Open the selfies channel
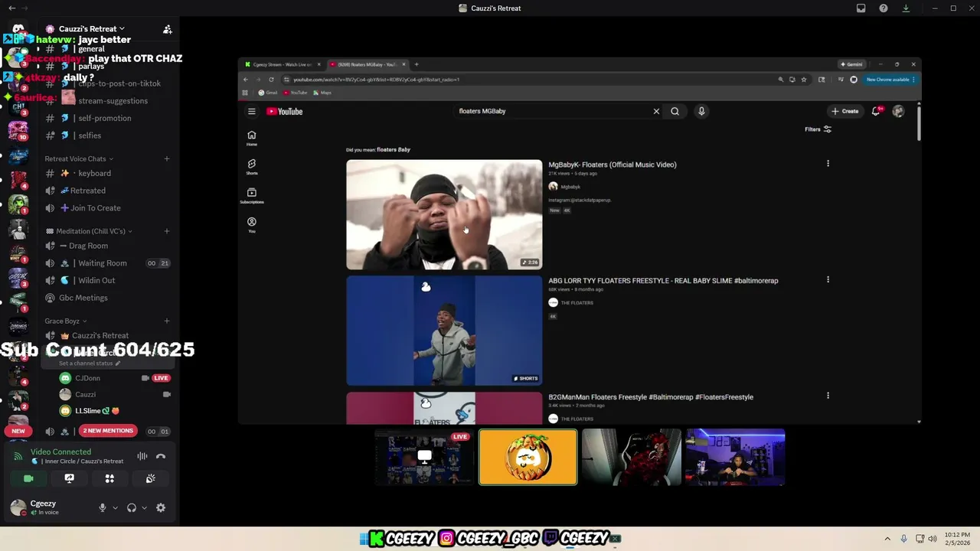This screenshot has width=980, height=551. (x=89, y=135)
